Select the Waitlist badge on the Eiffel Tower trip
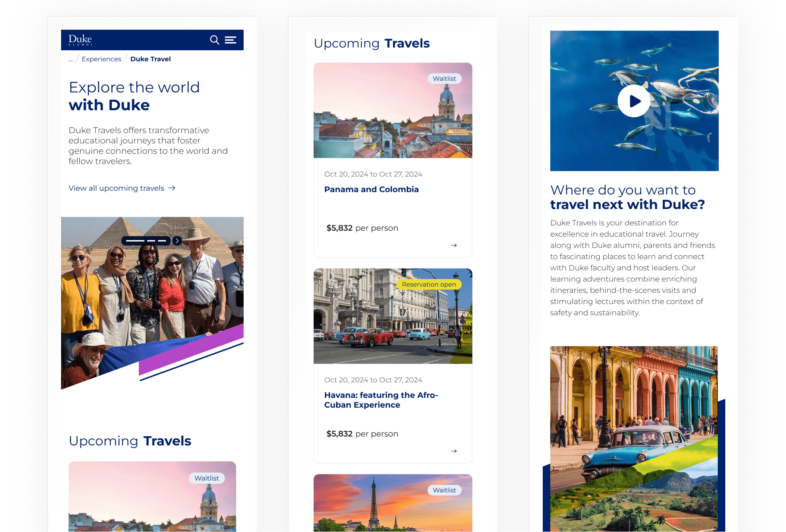The image size is (786, 532). [x=445, y=490]
